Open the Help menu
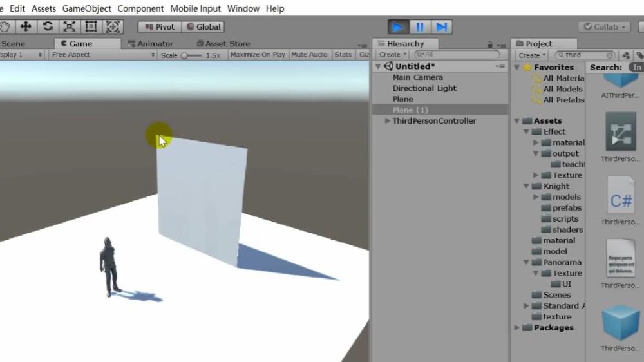 tap(275, 8)
